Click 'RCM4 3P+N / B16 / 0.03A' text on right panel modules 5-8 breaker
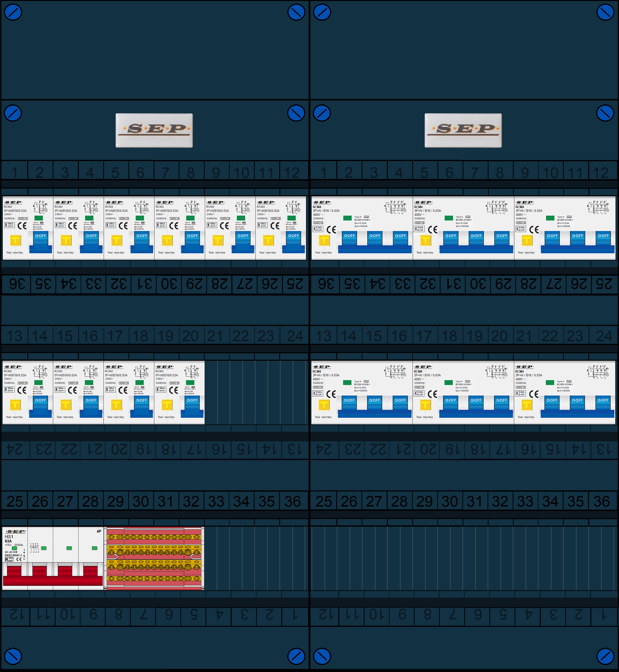This screenshot has height=672, width=619. point(427,209)
